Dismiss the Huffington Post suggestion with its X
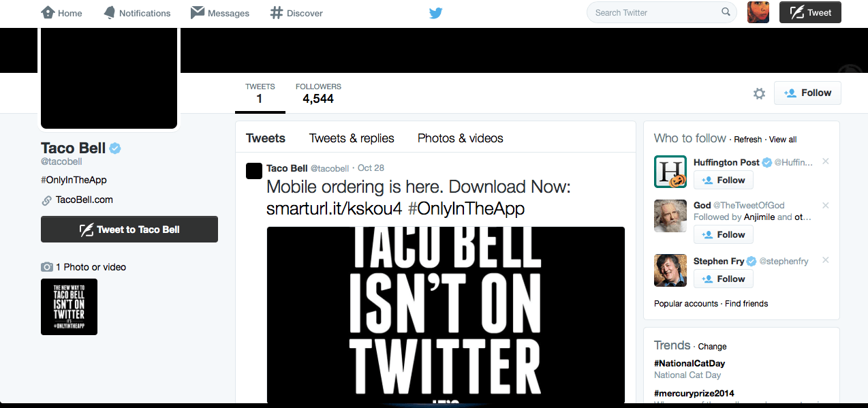Image resolution: width=868 pixels, height=408 pixels. 825,161
